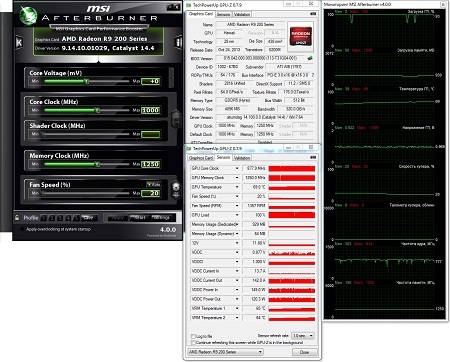Select profile slot 2
Viewport: 450px width, 362px height.
[52, 218]
